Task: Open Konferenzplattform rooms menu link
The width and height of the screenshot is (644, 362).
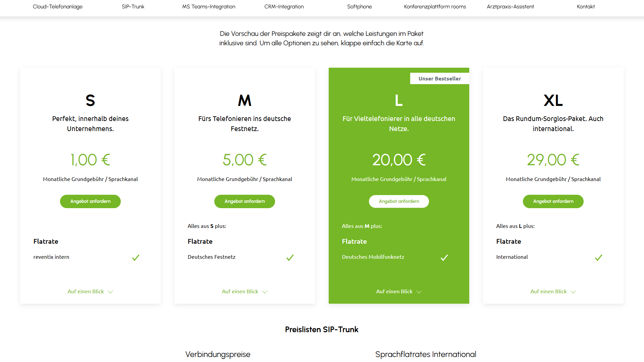Action: tap(435, 7)
